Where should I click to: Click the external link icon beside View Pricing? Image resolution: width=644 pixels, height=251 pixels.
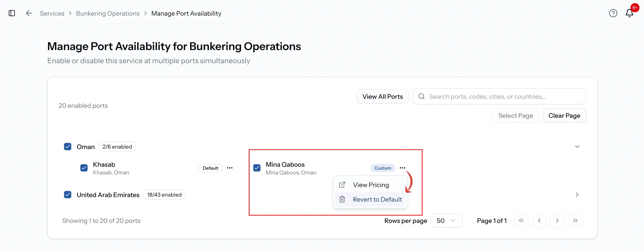point(342,185)
